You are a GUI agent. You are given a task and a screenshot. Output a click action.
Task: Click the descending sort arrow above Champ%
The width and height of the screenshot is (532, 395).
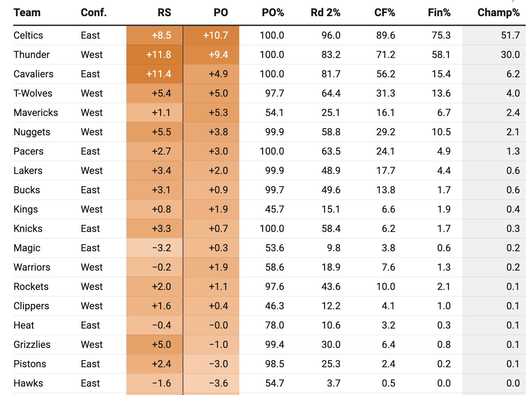pyautogui.click(x=513, y=2)
